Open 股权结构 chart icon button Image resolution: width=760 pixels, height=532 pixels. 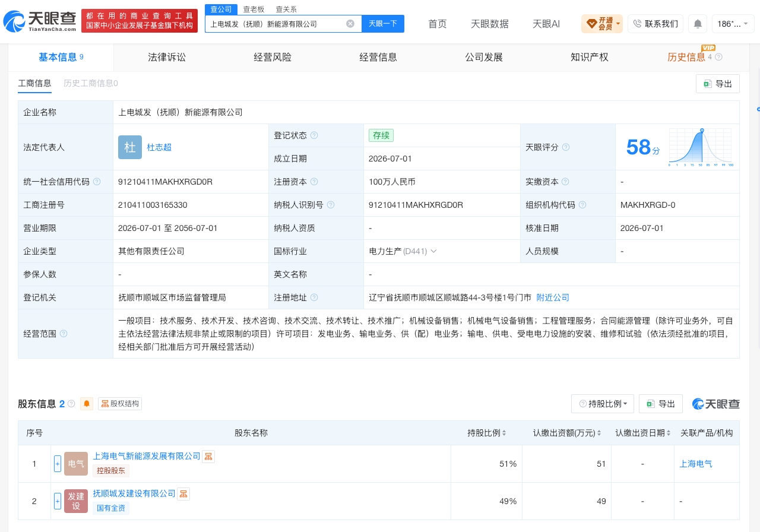click(x=120, y=404)
